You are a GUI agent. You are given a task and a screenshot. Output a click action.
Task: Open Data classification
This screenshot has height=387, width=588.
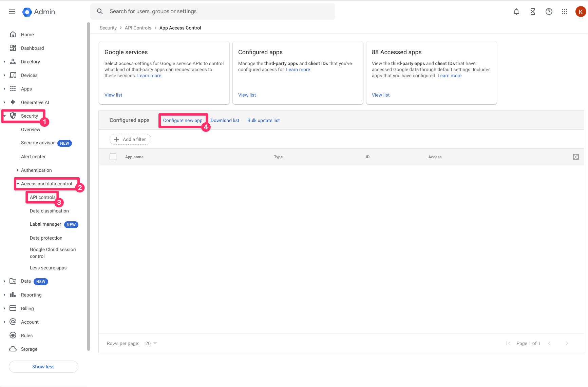[x=49, y=211]
